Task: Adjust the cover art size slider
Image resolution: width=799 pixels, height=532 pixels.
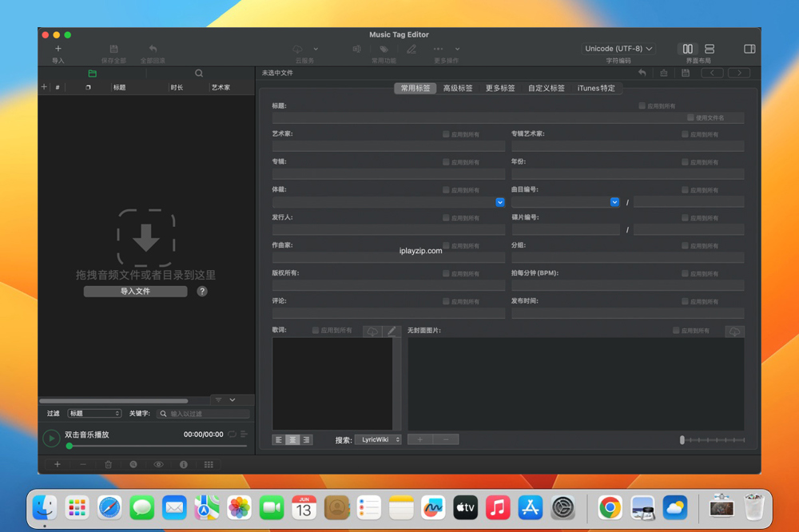Action: coord(712,440)
